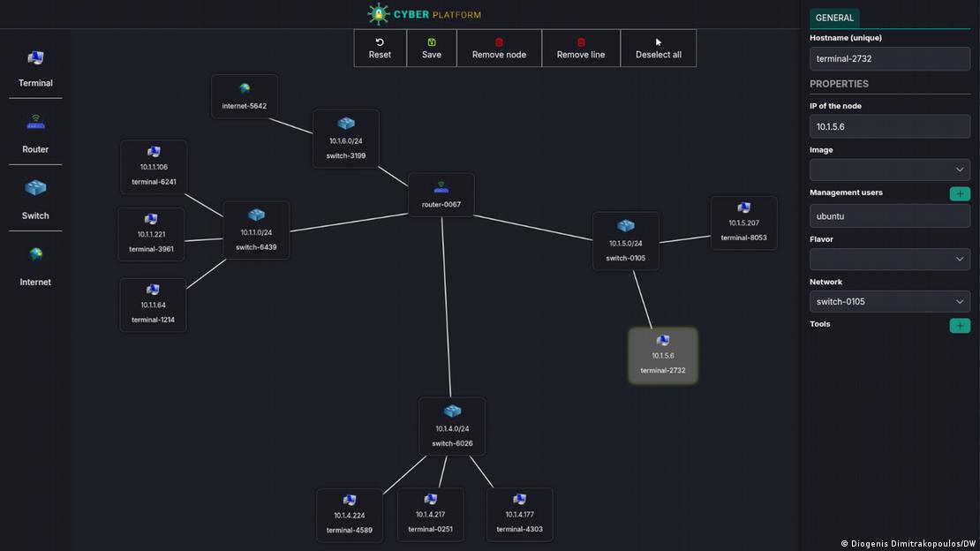Select the switch-6439 node on canvas
This screenshot has height=551, width=980.
pyautogui.click(x=256, y=215)
